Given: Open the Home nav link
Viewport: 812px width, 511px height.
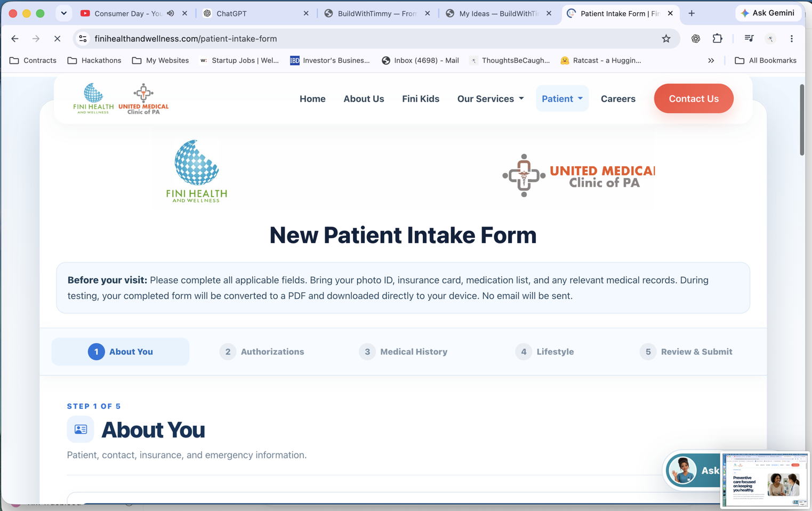Looking at the screenshot, I should 312,99.
